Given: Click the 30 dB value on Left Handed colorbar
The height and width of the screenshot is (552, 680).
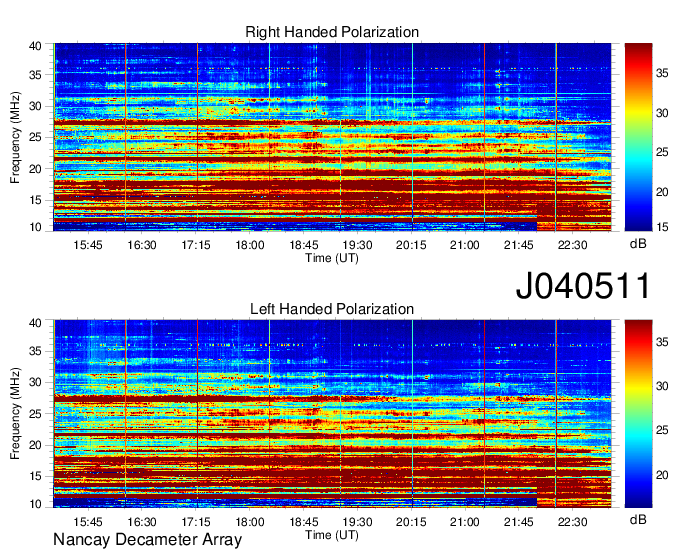Looking at the screenshot, I should point(662,386).
